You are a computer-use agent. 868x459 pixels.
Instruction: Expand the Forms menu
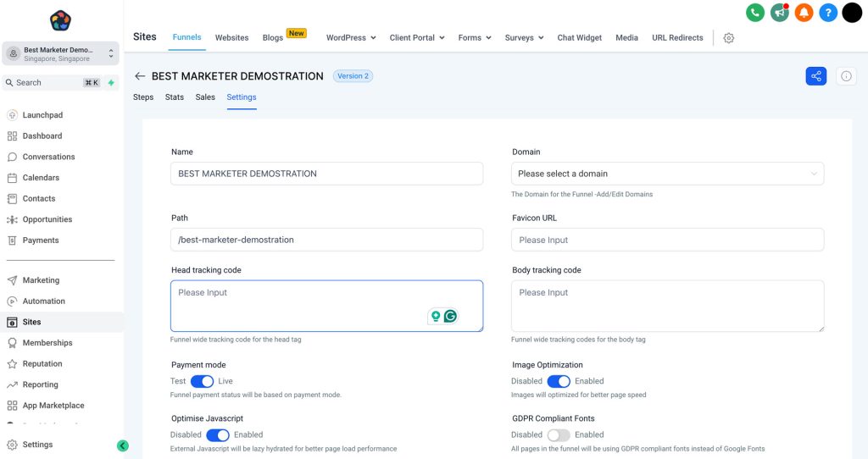pyautogui.click(x=475, y=37)
